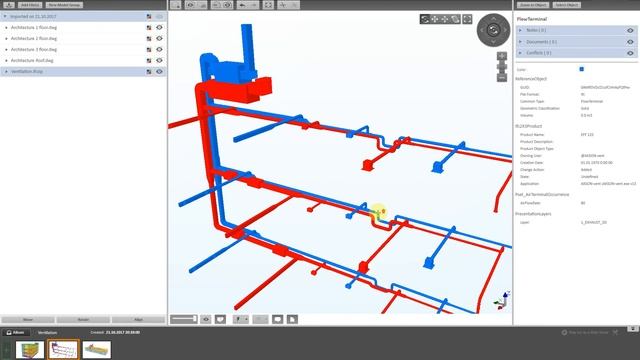
Task: Click the Zoom to Object button
Action: (533, 5)
